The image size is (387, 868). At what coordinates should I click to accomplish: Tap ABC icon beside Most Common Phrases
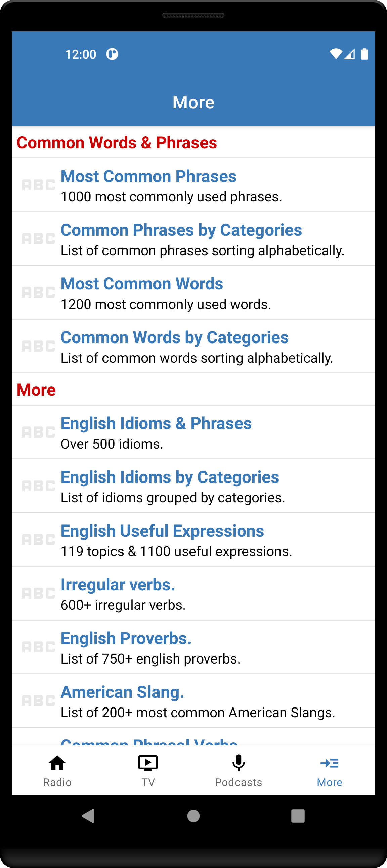[x=38, y=185]
